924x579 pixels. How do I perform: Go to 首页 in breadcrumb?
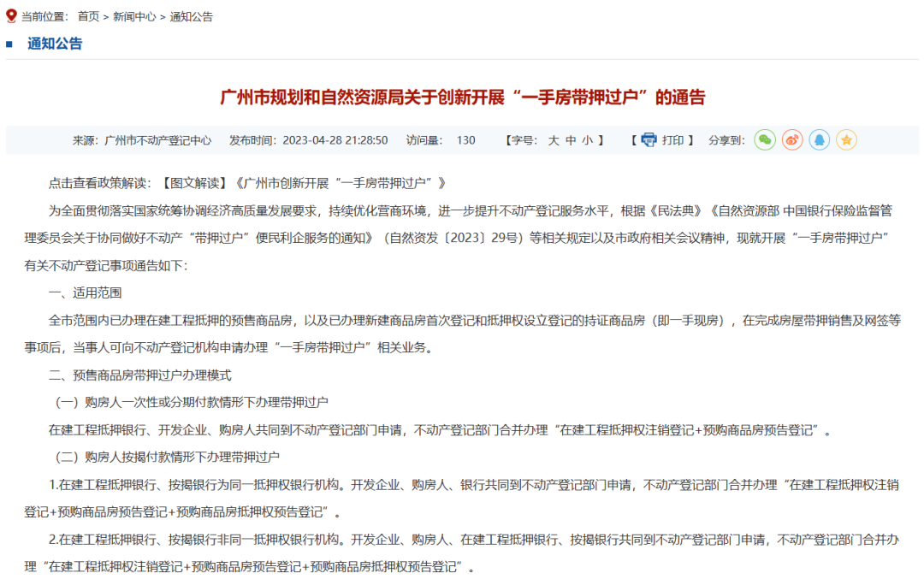pyautogui.click(x=88, y=16)
